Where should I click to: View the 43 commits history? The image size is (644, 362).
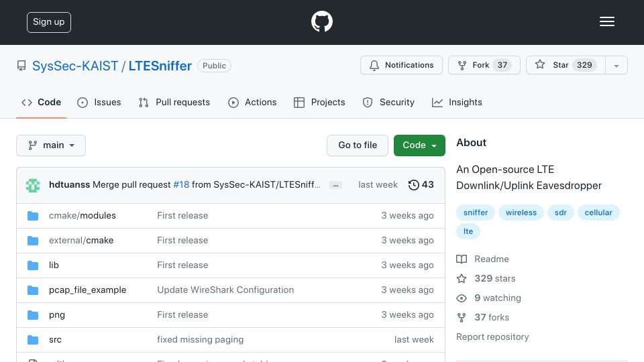click(421, 185)
